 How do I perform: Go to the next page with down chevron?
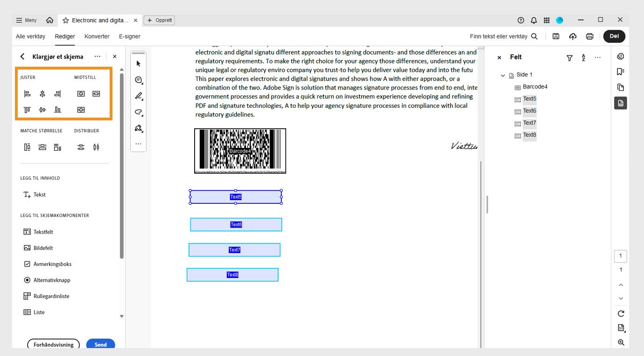tap(621, 298)
